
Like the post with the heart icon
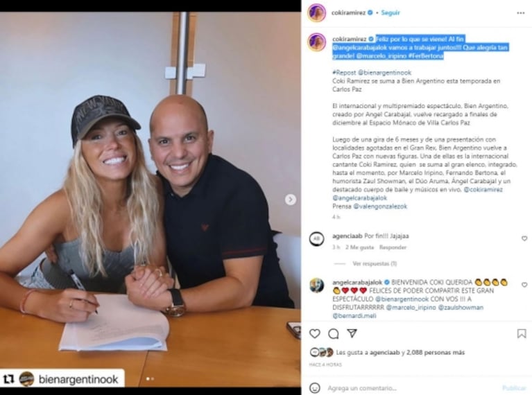(x=314, y=333)
